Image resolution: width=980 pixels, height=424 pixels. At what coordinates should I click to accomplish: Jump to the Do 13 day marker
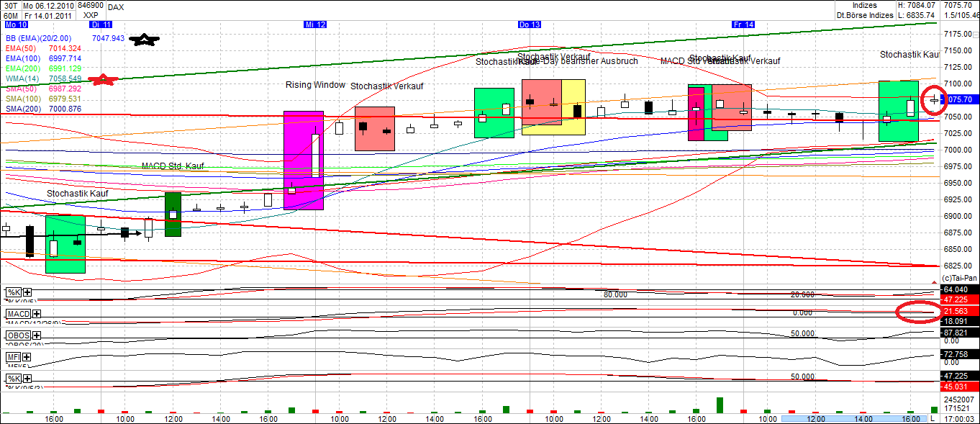click(529, 24)
